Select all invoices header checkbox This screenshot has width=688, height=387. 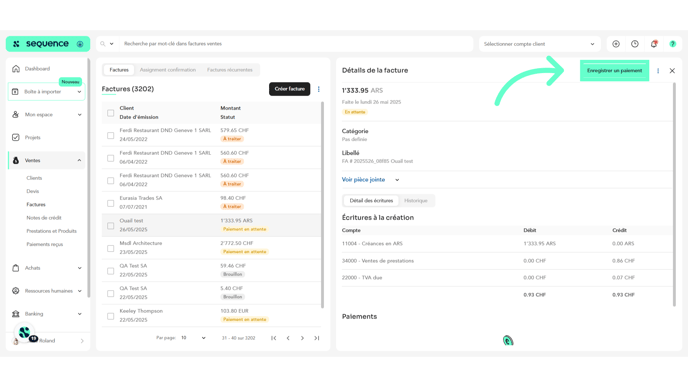[x=111, y=113]
